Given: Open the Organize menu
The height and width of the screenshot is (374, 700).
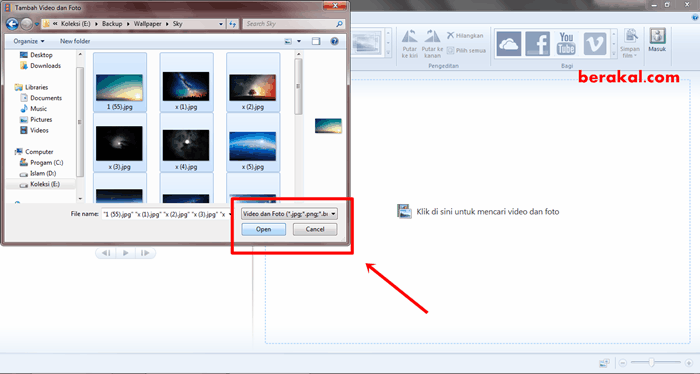Looking at the screenshot, I should tap(29, 41).
